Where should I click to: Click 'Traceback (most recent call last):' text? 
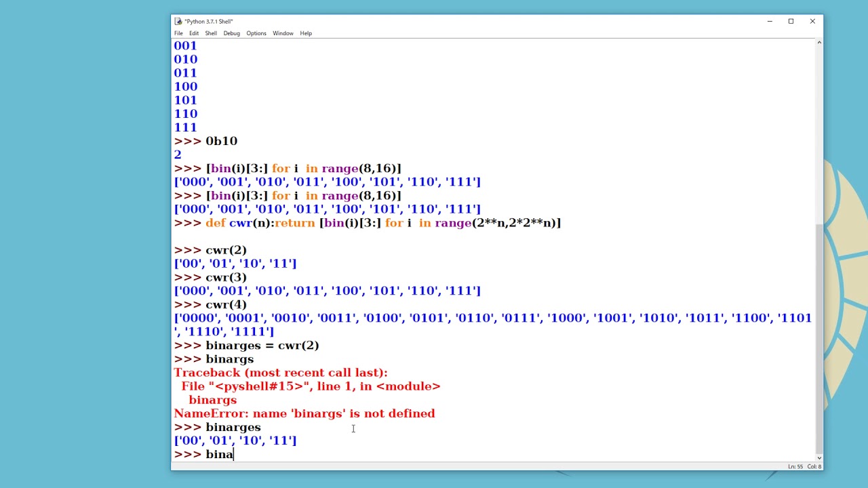(x=281, y=373)
